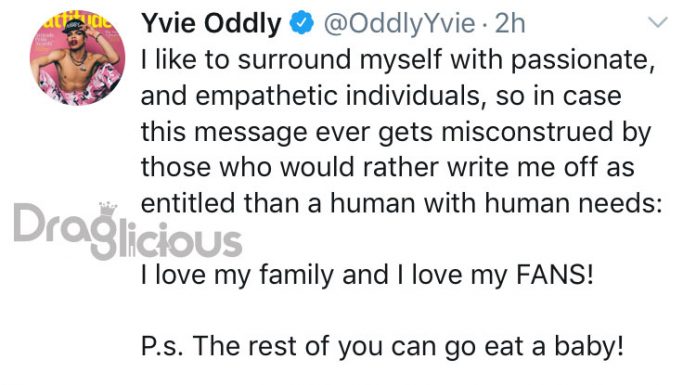Image resolution: width=696 pixels, height=385 pixels.
Task: Click the attitude magazine title in avatar
Action: pos(77,21)
